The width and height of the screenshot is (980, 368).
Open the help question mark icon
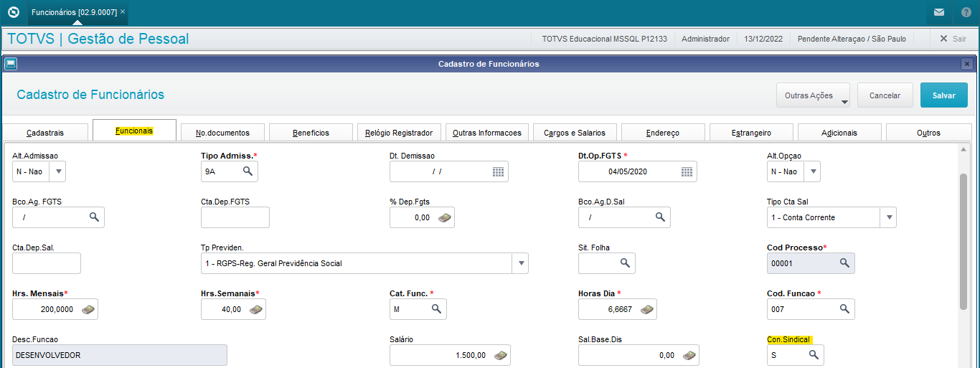[x=966, y=12]
